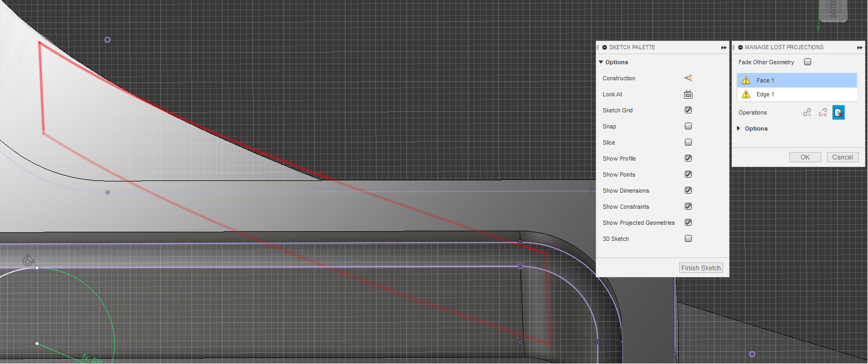Click the relink projection operation icon
868x364 pixels.
807,112
